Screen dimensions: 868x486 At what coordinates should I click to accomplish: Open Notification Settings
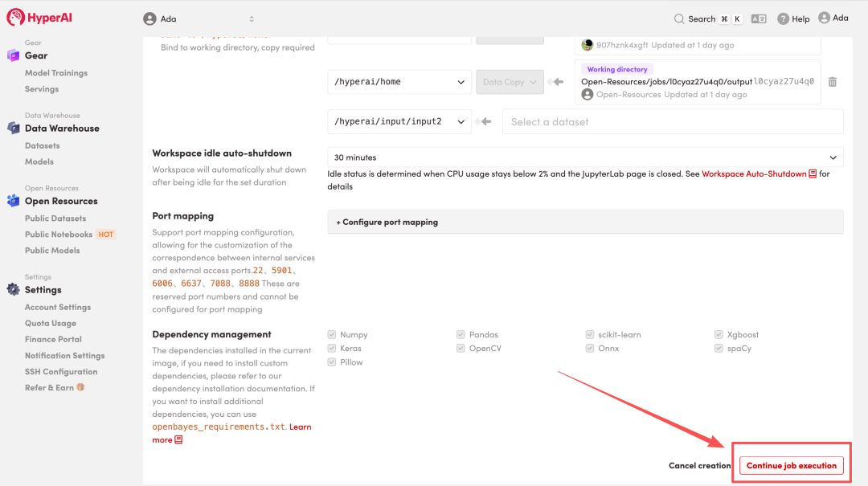(x=65, y=355)
